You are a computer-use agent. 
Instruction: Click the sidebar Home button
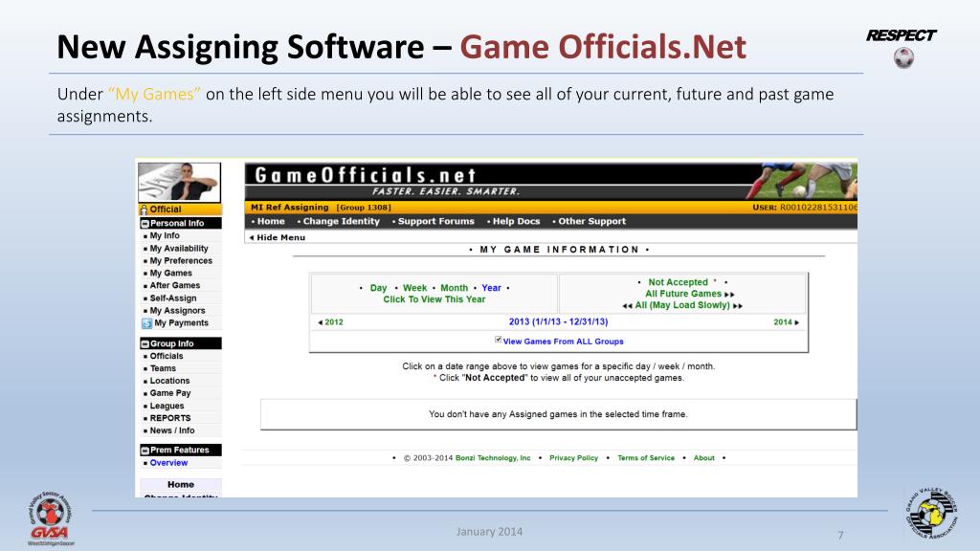pos(181,485)
